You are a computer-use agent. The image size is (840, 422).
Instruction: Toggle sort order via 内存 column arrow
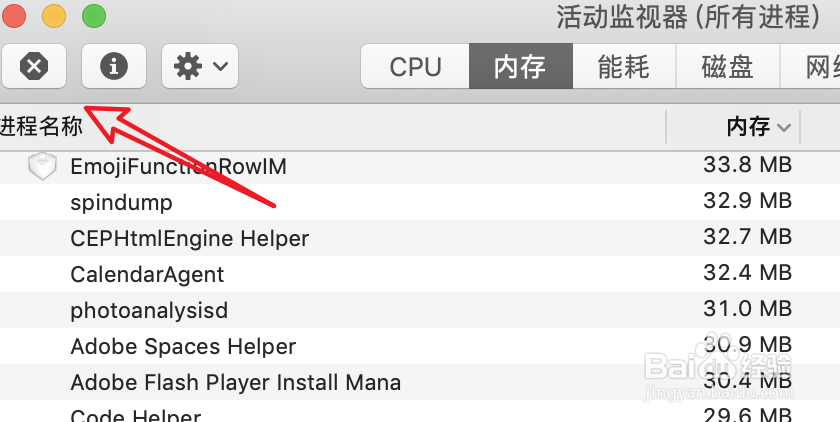784,127
